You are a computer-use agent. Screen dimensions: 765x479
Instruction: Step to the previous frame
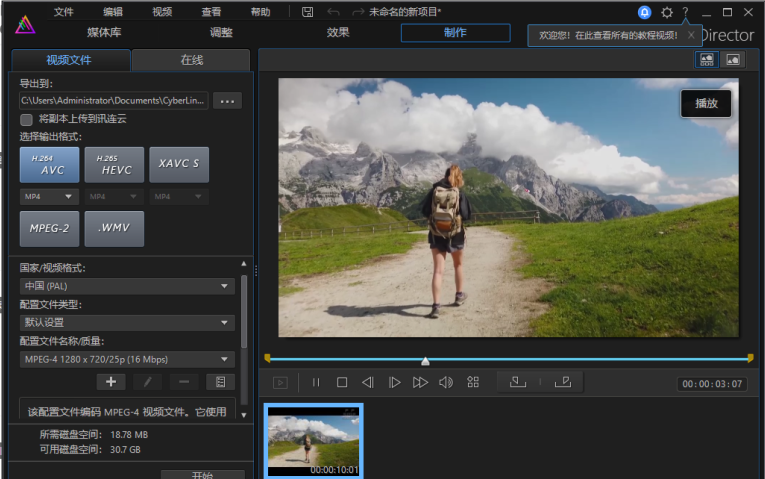368,382
